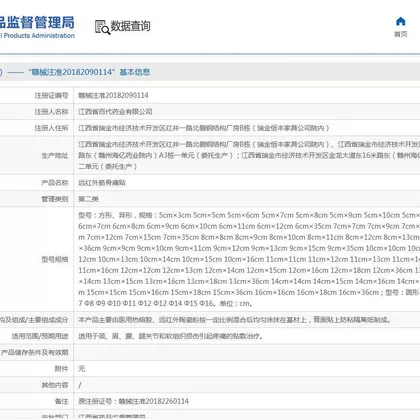The image size is (420, 420).
Task: Click the 适用范围/预期用途 label
Action: click(40, 336)
